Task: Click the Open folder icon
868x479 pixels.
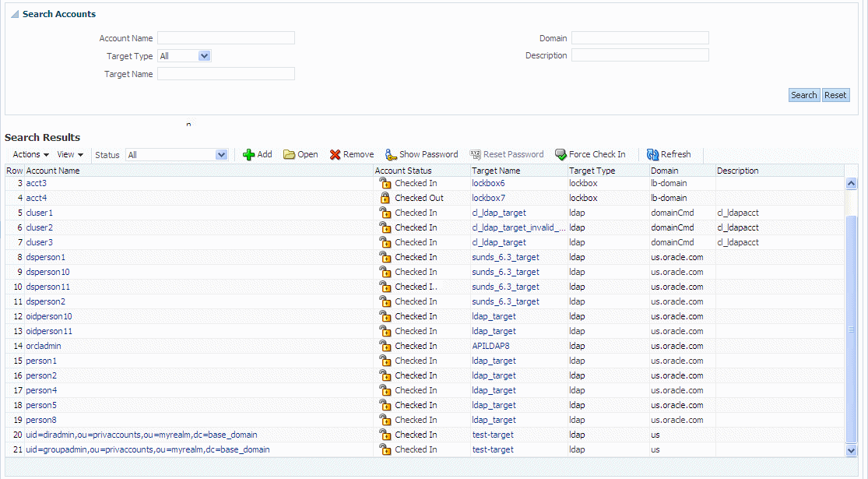Action: click(289, 154)
